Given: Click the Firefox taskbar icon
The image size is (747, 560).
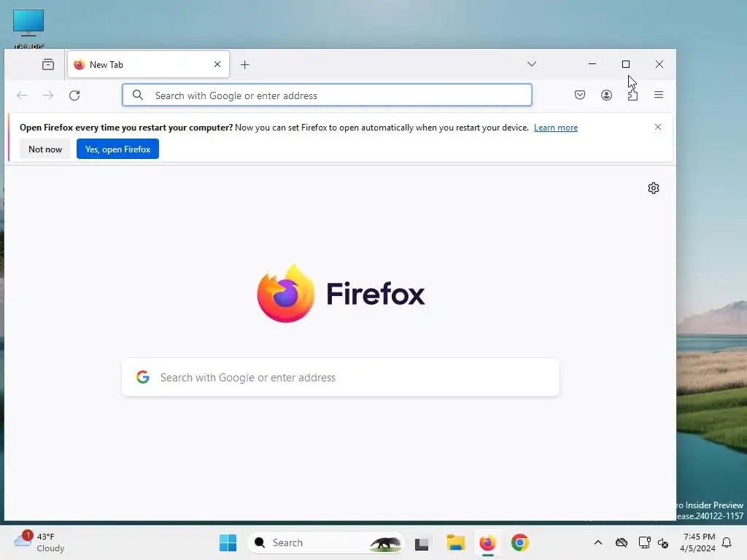Looking at the screenshot, I should (487, 542).
